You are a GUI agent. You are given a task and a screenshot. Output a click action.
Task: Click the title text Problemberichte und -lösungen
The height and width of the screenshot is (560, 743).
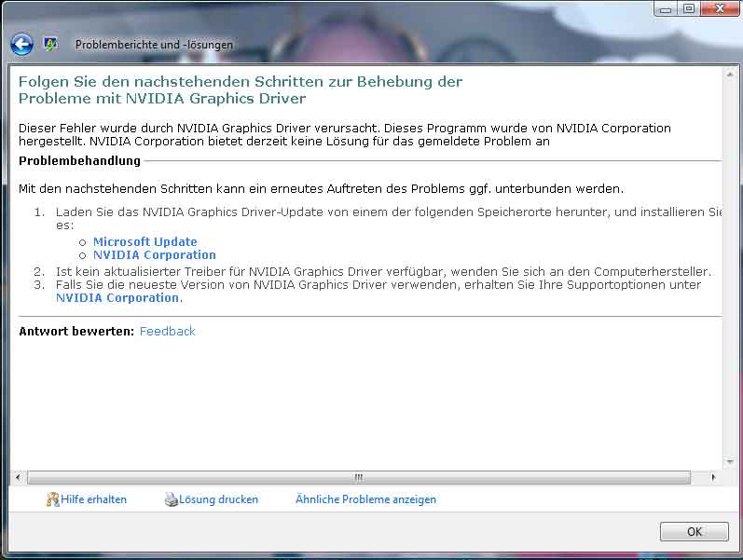coord(154,45)
